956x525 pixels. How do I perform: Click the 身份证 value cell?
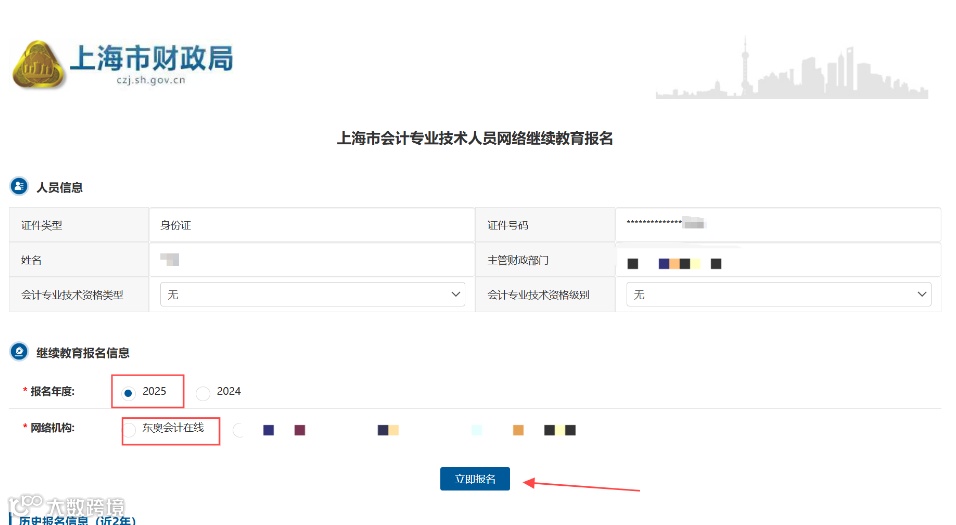click(312, 225)
